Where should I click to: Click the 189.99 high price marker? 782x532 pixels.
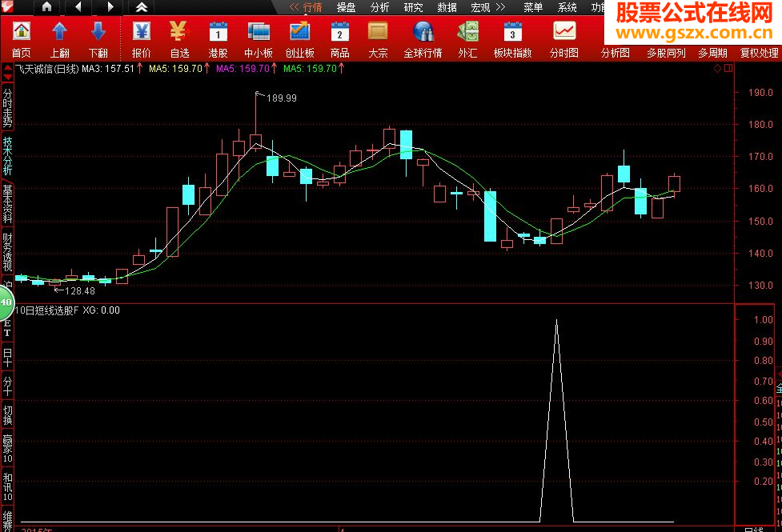[281, 98]
